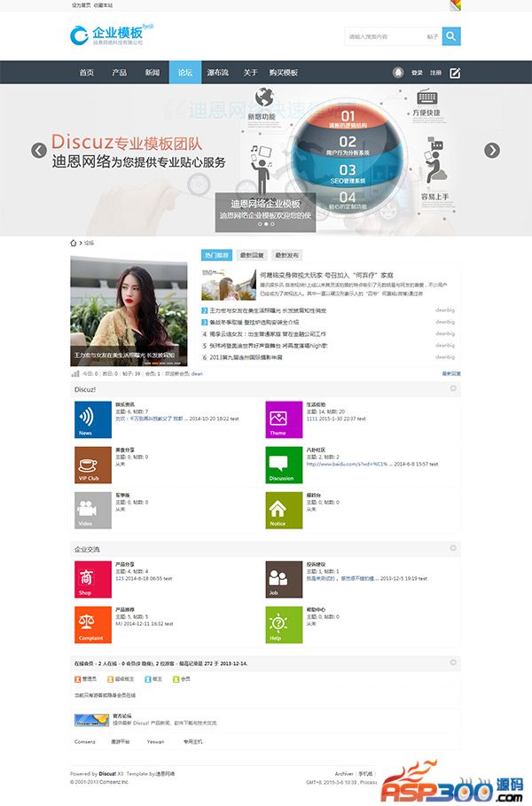Open the Archiver footer link
The height and width of the screenshot is (806, 532).
click(344, 773)
